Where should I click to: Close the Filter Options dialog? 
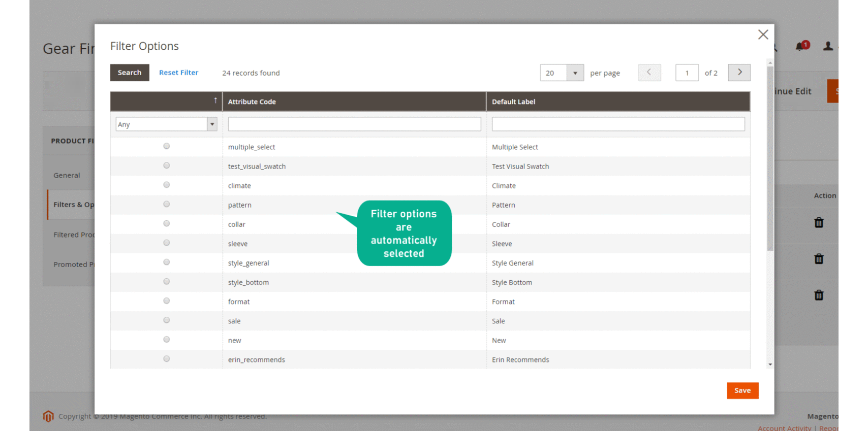point(763,35)
